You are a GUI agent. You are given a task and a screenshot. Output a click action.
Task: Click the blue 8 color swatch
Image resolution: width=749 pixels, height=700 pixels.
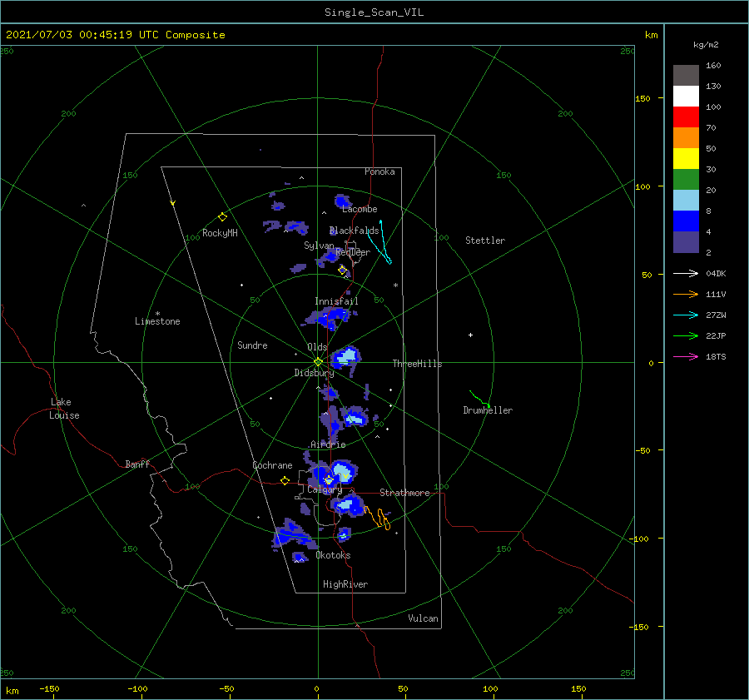click(x=686, y=221)
